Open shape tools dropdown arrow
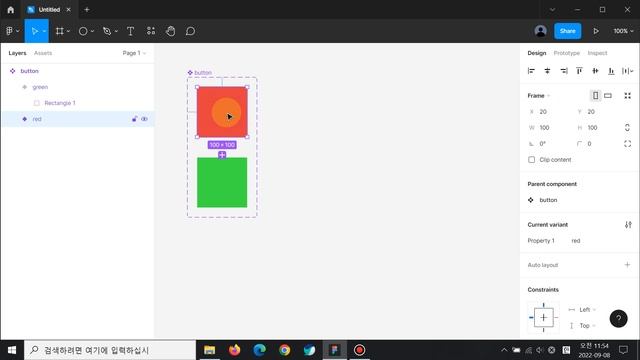This screenshot has height=360, width=640. point(92,31)
